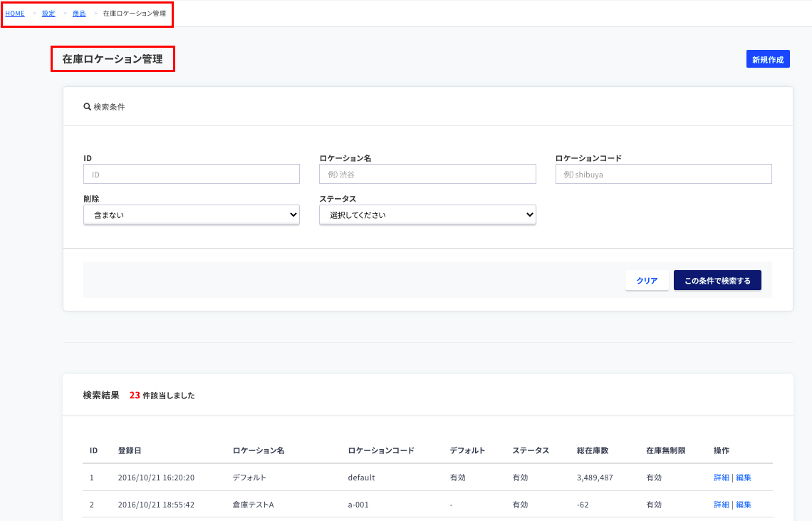Click the クリア button
This screenshot has height=521, width=812.
click(x=647, y=281)
